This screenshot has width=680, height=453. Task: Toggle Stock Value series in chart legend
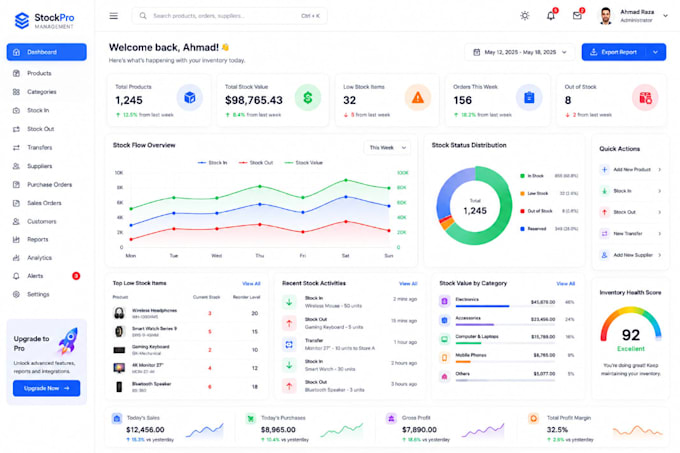[304, 163]
